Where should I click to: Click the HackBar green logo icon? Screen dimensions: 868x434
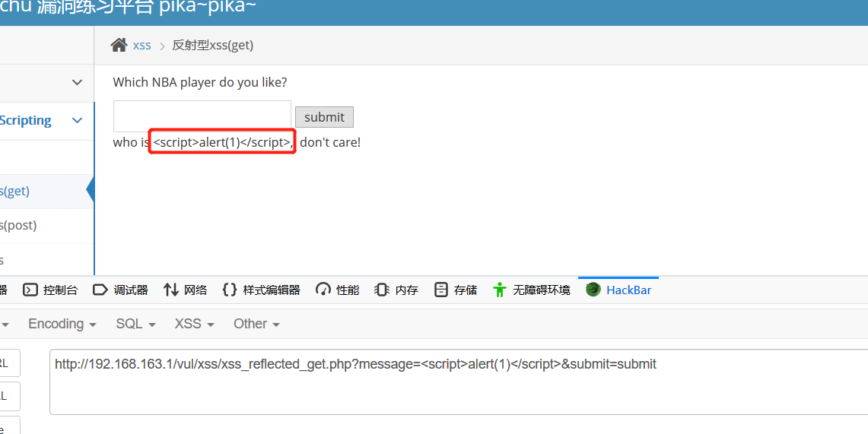pyautogui.click(x=593, y=289)
